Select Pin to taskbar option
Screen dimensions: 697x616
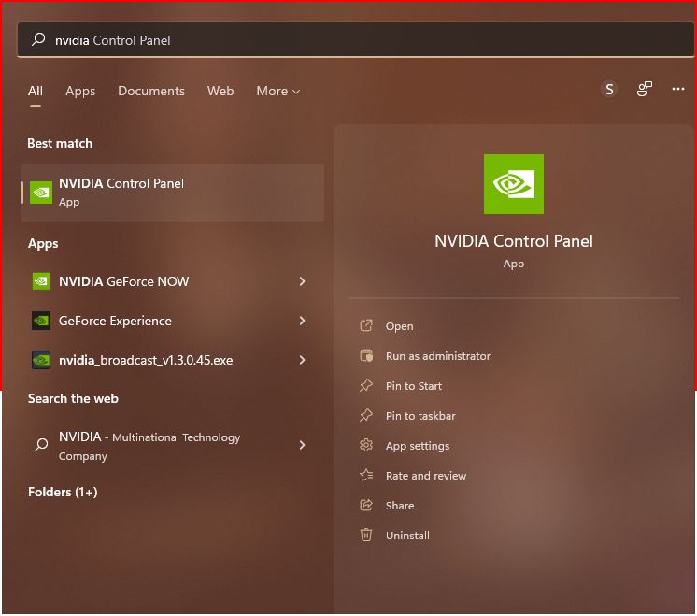(x=420, y=416)
